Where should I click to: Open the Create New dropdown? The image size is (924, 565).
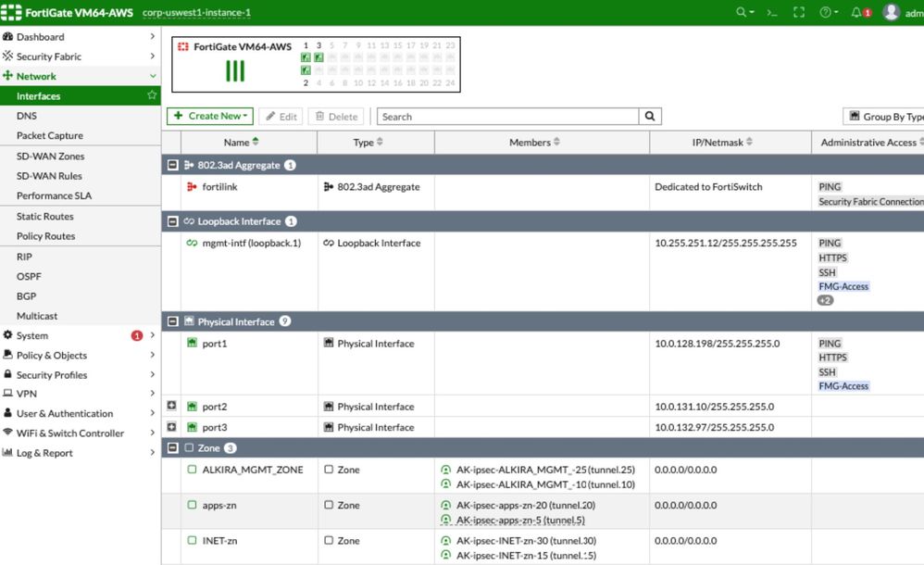pyautogui.click(x=210, y=117)
